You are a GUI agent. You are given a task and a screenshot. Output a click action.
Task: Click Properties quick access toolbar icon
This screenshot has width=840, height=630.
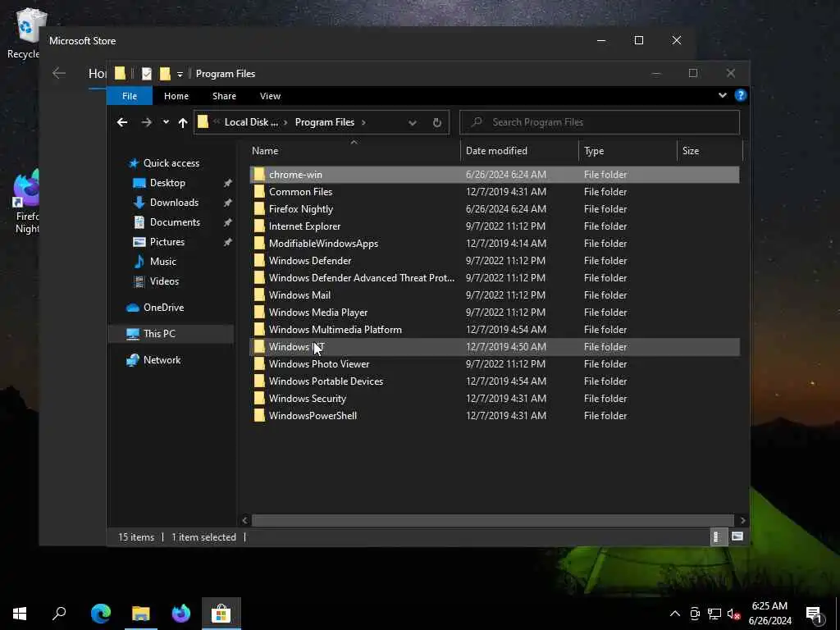(x=146, y=73)
